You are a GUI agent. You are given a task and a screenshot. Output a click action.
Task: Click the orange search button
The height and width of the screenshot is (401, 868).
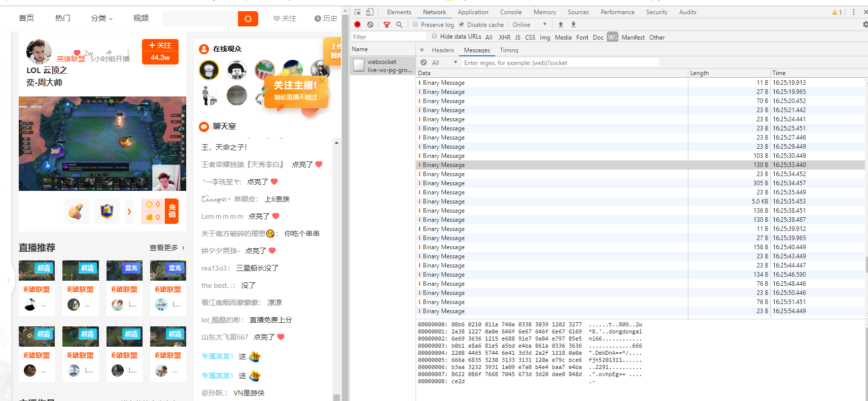point(248,19)
